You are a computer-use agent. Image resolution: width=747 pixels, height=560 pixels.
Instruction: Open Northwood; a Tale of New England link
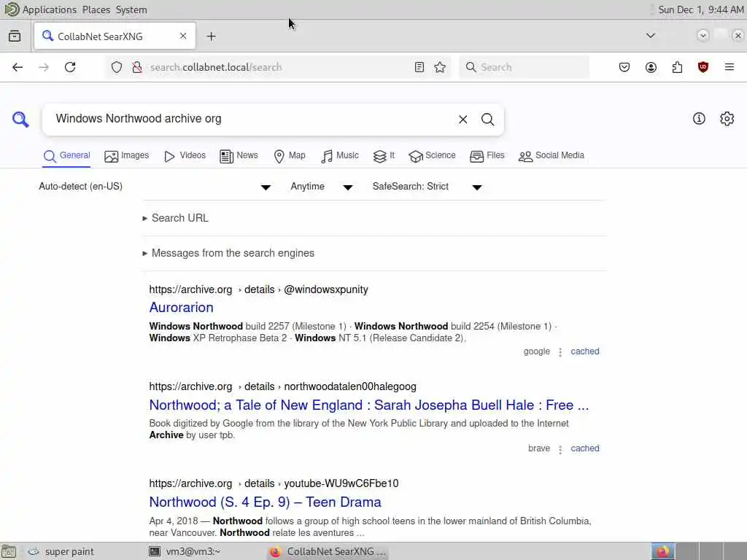pyautogui.click(x=369, y=405)
